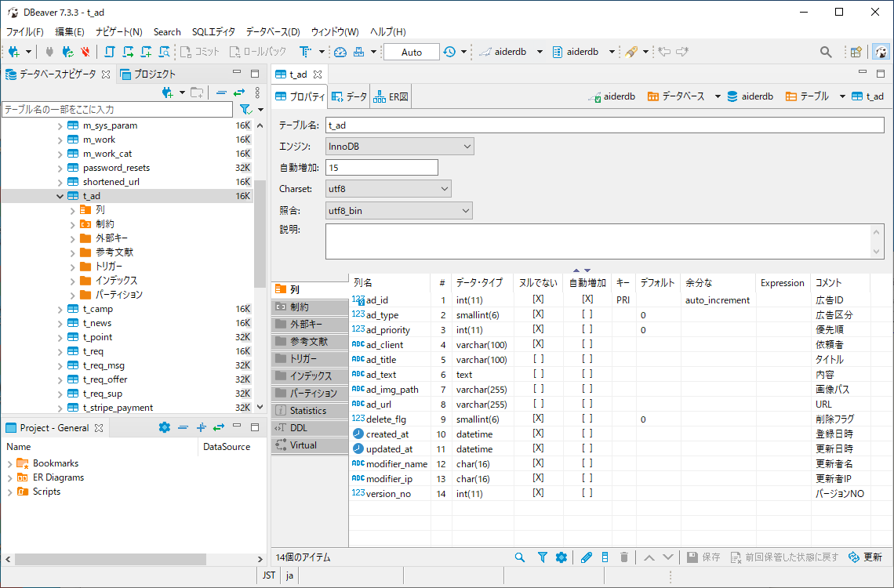The height and width of the screenshot is (588, 894).
Task: Click link-with-editor arrows in database navigator
Action: click(238, 93)
